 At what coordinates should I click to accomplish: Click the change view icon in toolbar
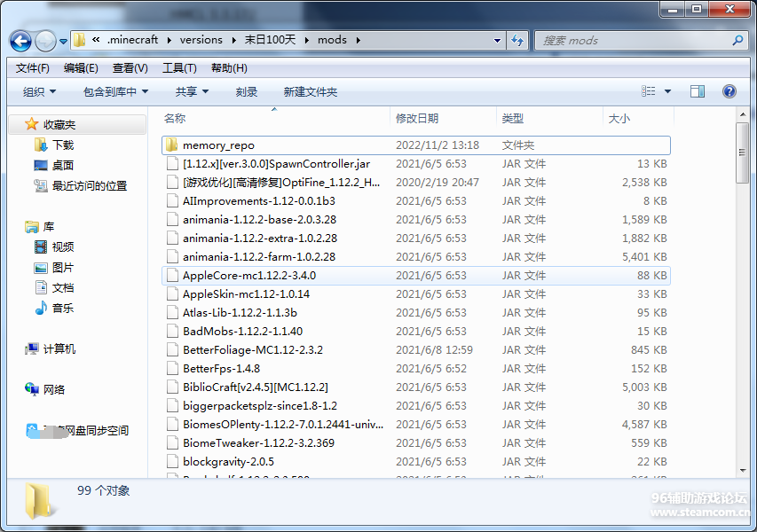[x=649, y=91]
